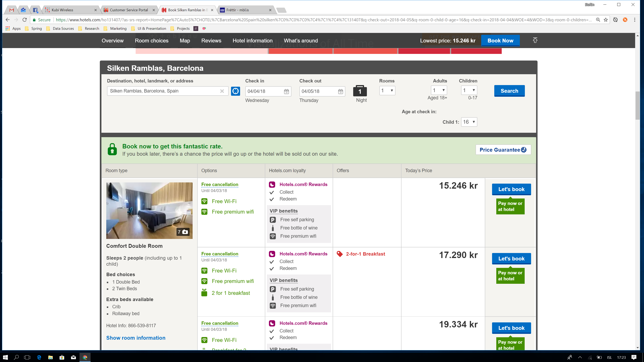This screenshot has height=362, width=644.
Task: Open the Projects bookmarks folder
Action: tap(180, 29)
